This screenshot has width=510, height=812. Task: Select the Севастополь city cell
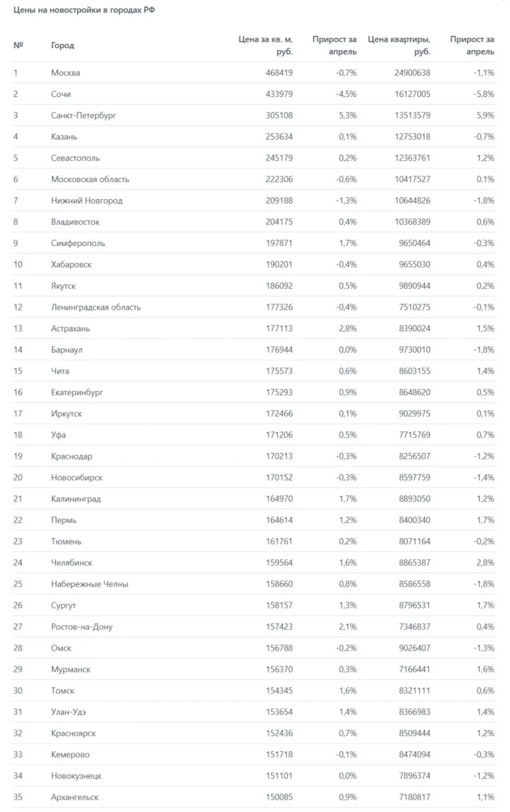[75, 158]
